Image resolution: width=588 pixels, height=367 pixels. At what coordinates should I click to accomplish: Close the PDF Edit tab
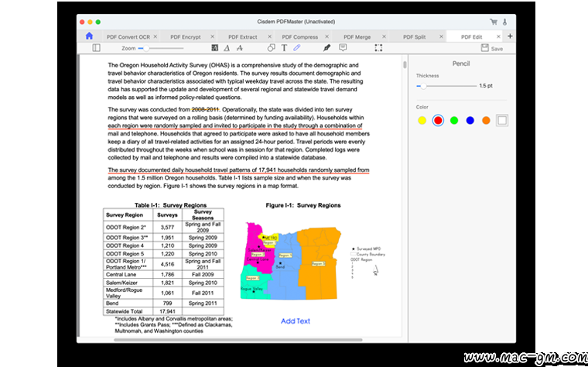click(498, 36)
